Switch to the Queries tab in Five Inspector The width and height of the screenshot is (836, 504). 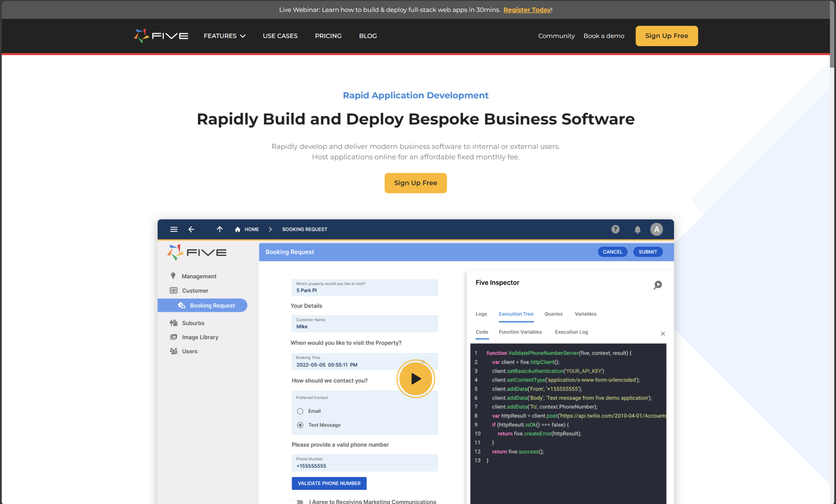point(553,314)
